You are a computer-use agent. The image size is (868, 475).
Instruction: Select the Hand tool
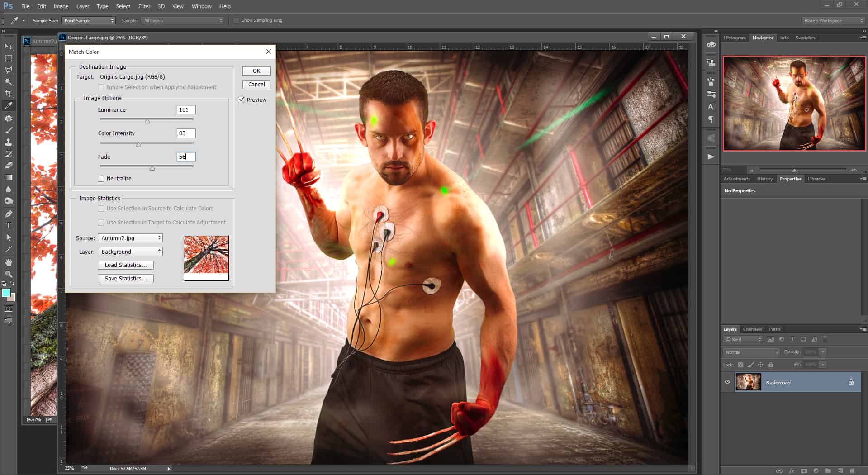pyautogui.click(x=9, y=262)
